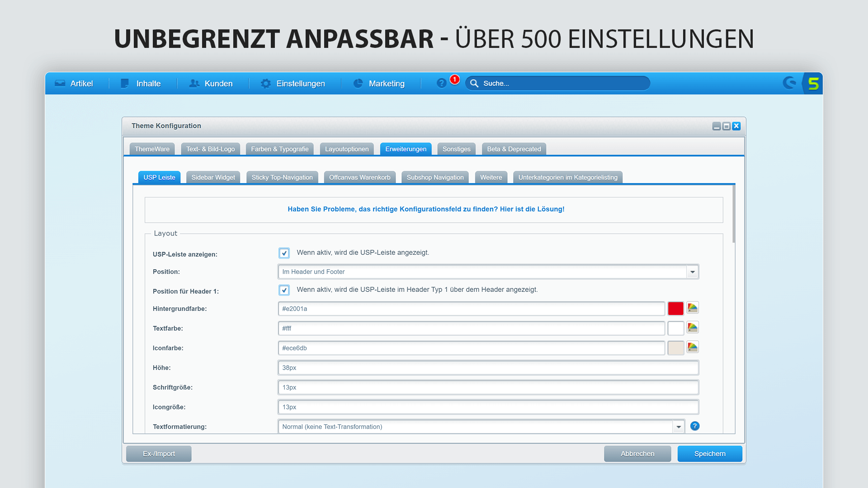
Task: Click the help question mark icon
Action: point(695,426)
